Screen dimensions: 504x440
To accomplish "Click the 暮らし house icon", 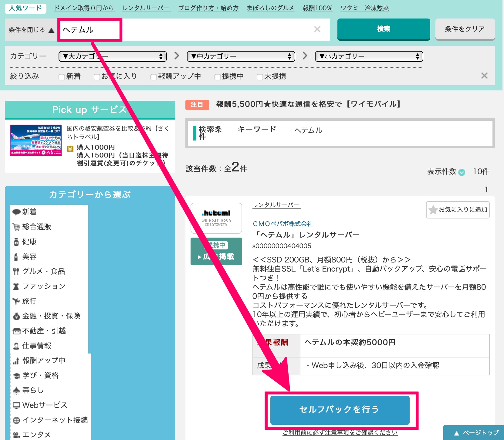I will pyautogui.click(x=16, y=390).
